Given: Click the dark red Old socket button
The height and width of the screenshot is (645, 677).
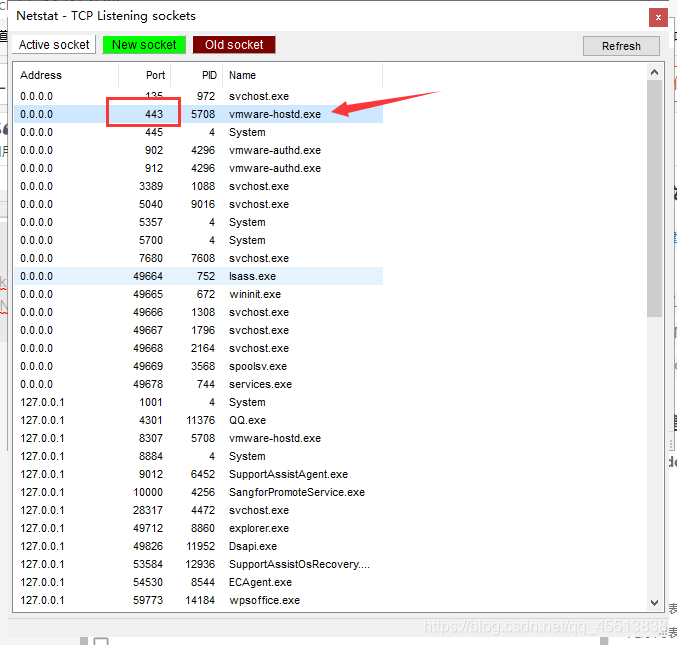Looking at the screenshot, I should pos(234,44).
